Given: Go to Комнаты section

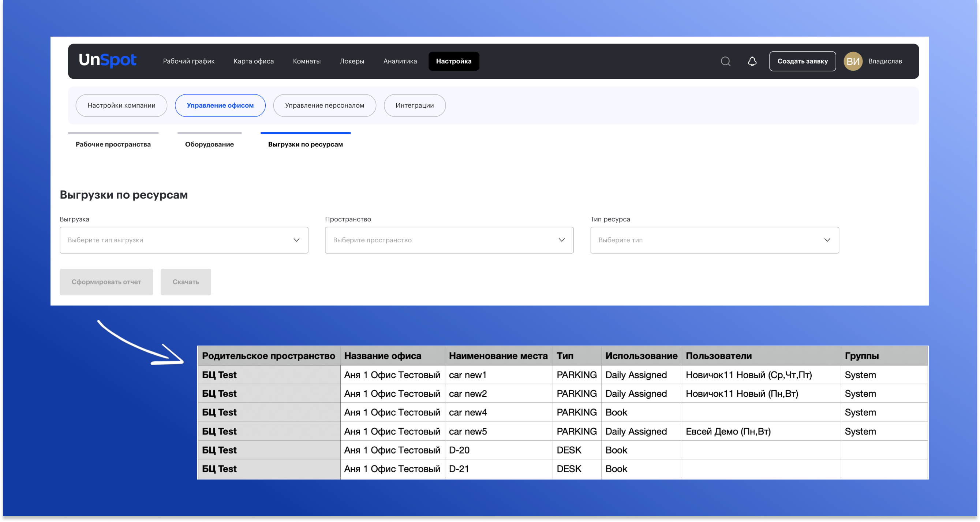Looking at the screenshot, I should (307, 61).
